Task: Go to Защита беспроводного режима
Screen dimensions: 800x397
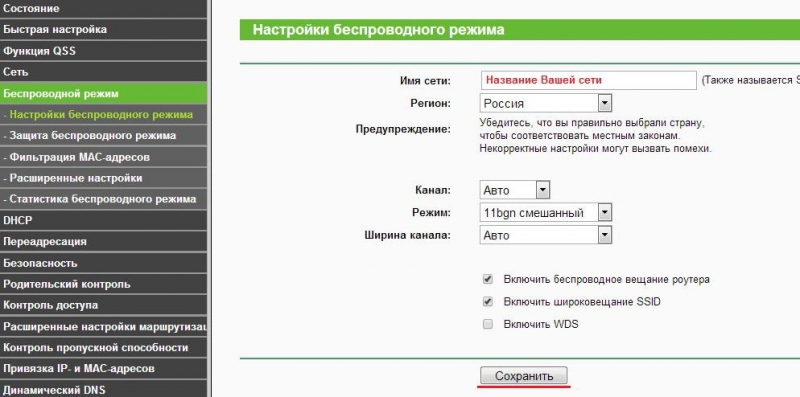Action: click(x=104, y=136)
